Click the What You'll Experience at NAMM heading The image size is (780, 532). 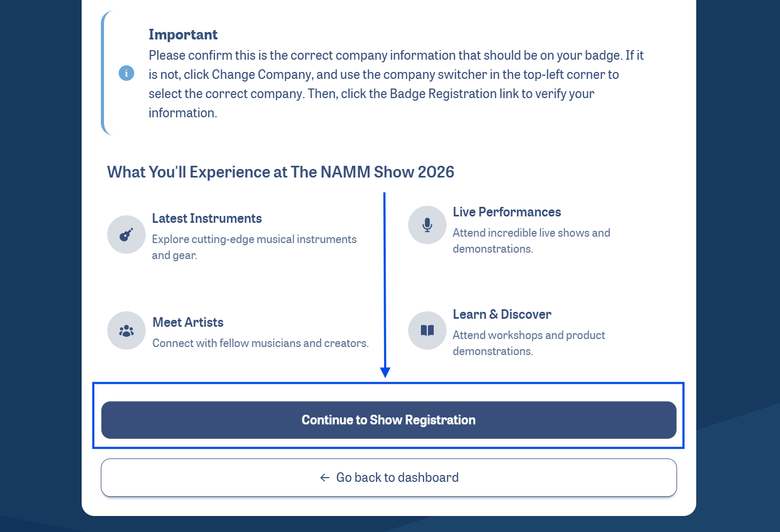tap(281, 172)
